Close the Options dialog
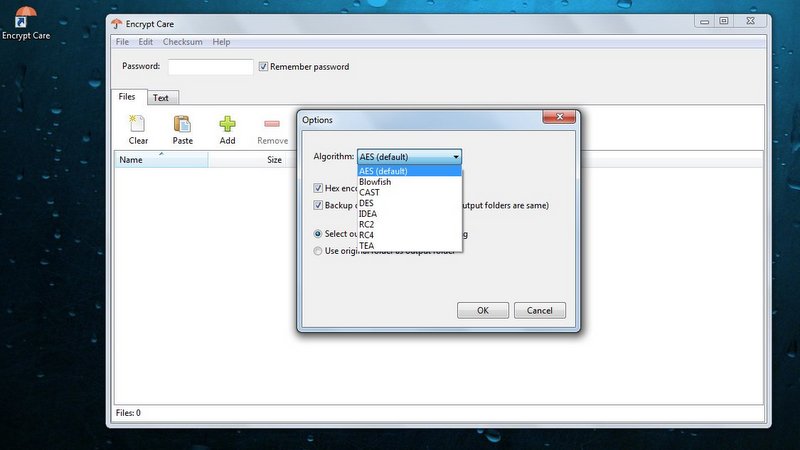800x450 pixels. pyautogui.click(x=559, y=117)
